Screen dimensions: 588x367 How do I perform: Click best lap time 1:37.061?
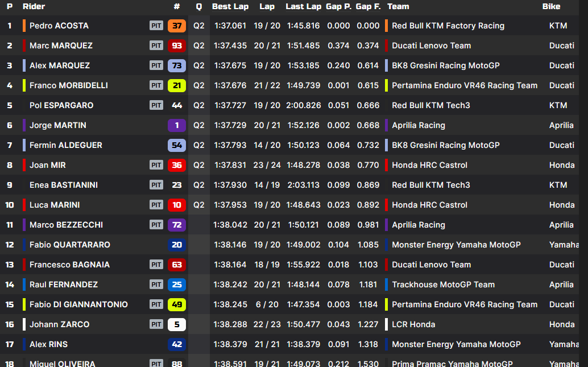(x=230, y=26)
